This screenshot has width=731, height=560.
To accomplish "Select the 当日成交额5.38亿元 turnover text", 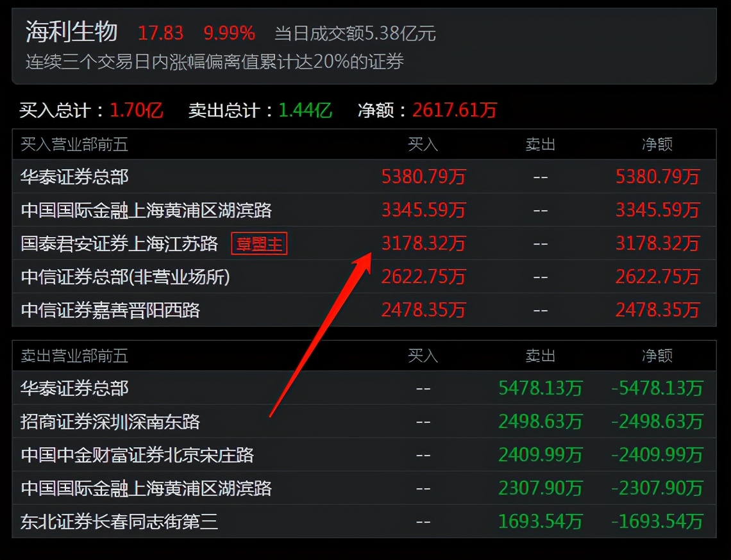I will click(x=355, y=33).
